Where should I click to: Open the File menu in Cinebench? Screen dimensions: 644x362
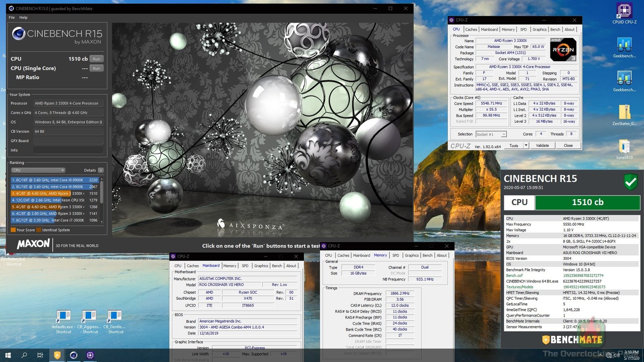click(12, 17)
